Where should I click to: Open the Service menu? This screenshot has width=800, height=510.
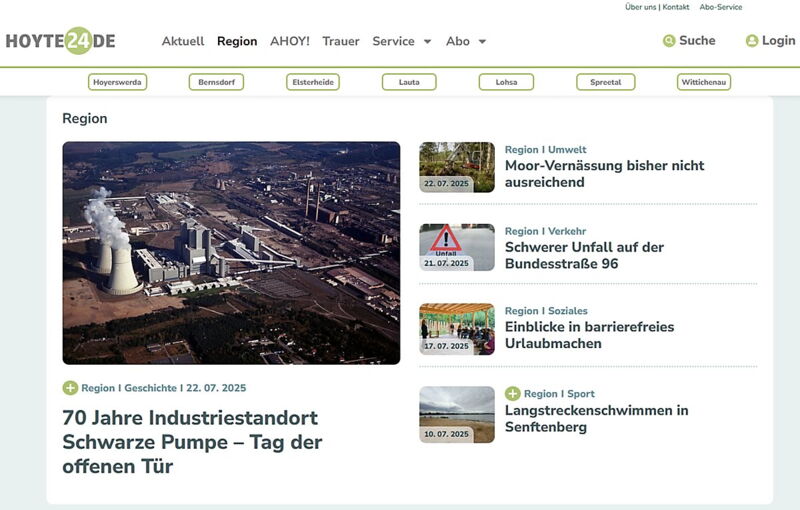(x=393, y=41)
